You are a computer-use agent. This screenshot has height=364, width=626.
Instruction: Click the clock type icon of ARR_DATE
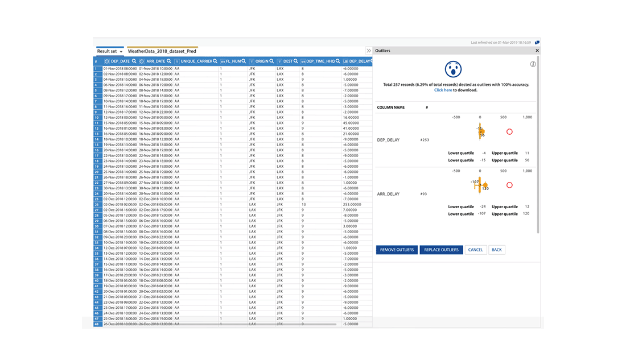[142, 61]
